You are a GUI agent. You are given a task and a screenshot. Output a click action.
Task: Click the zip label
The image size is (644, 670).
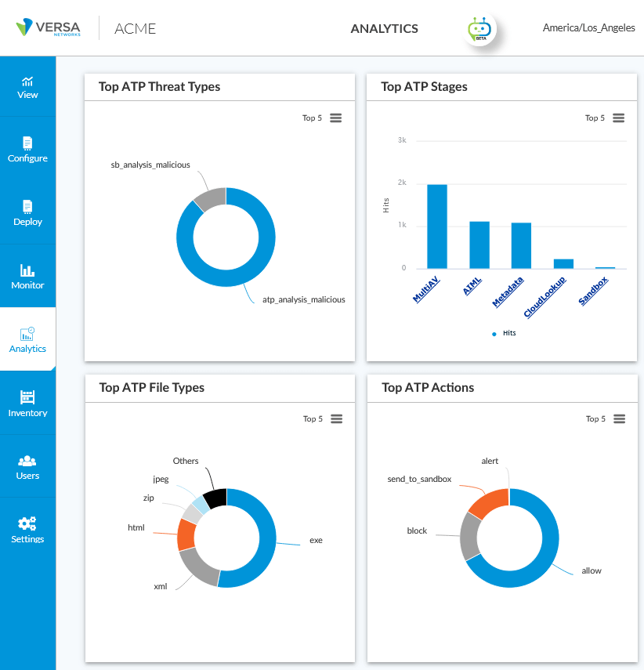point(148,498)
